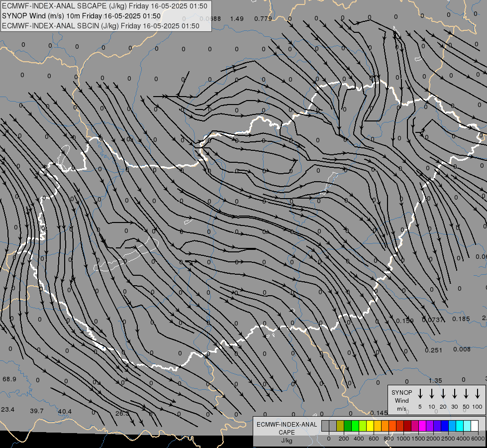Click the SYNOP wind arrow above 50 m/s
The height and width of the screenshot is (448, 487).
[x=466, y=394]
